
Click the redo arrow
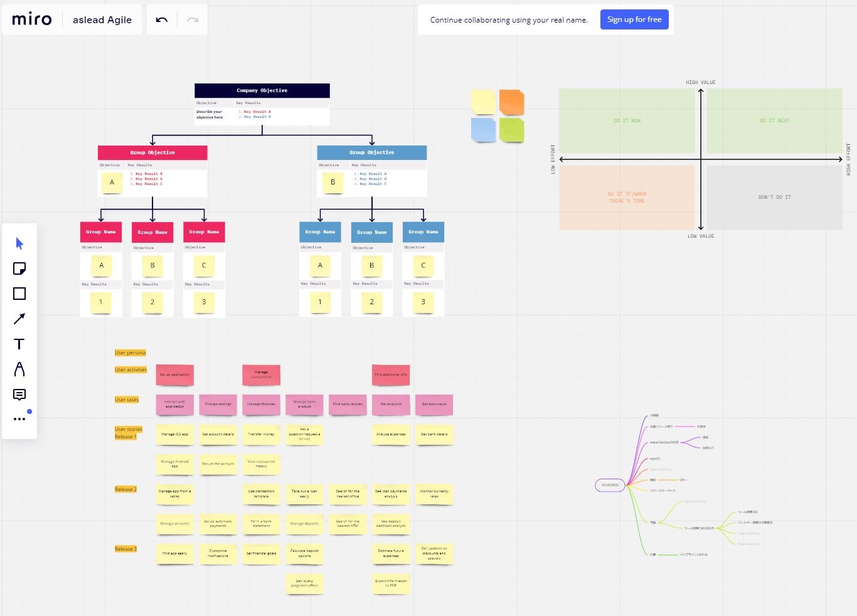193,20
